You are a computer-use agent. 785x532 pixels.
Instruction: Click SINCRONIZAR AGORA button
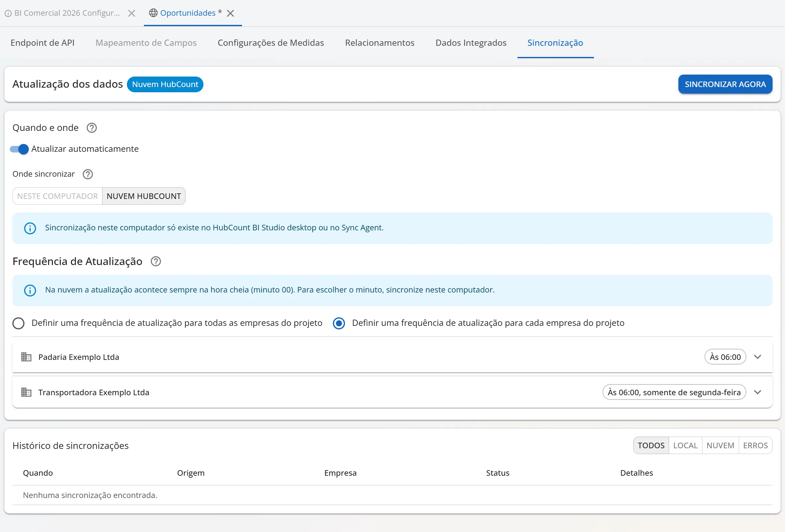coord(725,84)
